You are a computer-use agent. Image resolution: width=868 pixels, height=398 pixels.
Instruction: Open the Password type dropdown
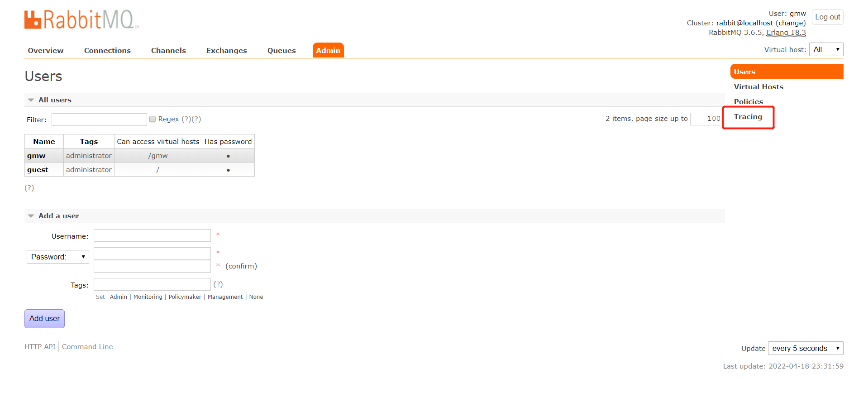pos(58,257)
